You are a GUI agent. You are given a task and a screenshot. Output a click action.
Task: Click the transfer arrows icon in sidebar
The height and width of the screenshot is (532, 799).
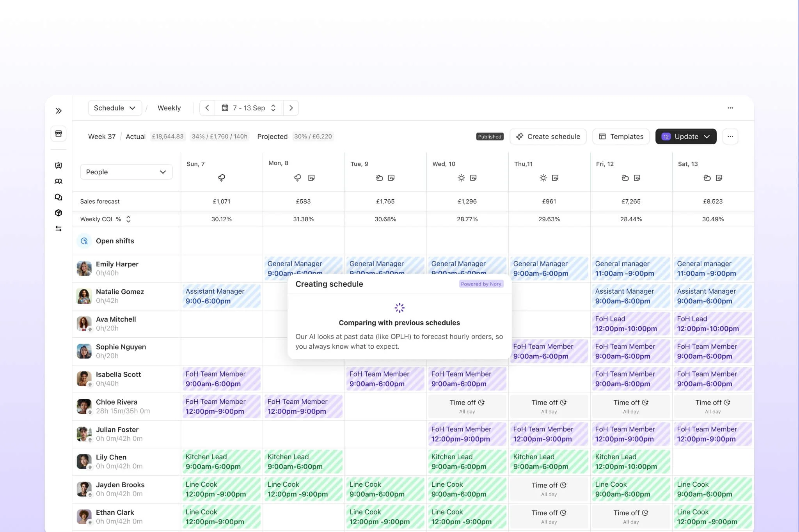tap(59, 229)
